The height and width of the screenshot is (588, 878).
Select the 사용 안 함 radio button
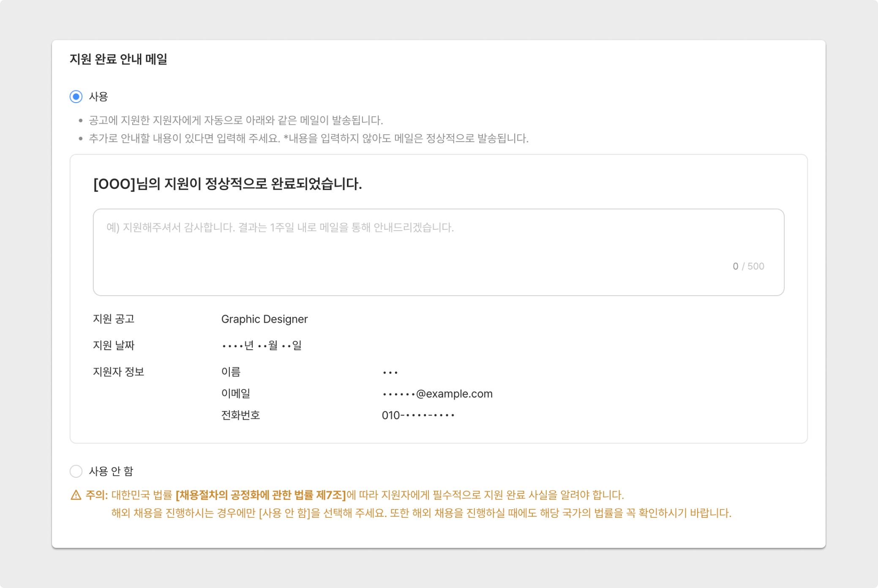pos(76,471)
